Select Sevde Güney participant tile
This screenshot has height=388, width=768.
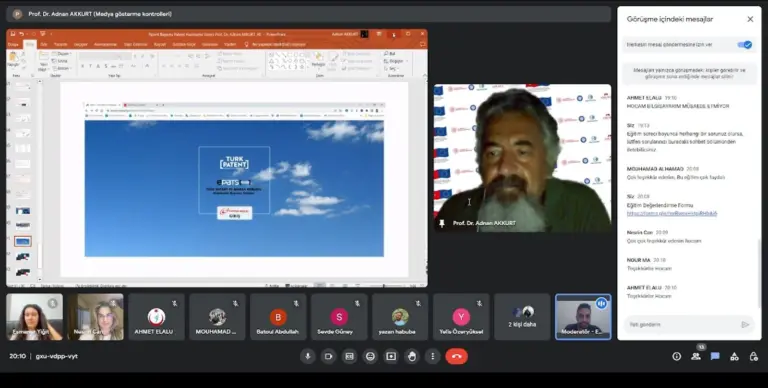(x=339, y=317)
